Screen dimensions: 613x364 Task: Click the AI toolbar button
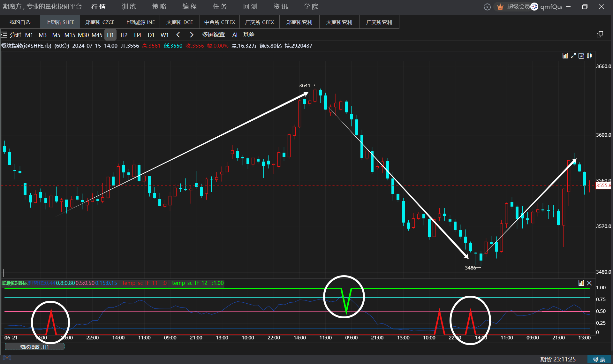[x=235, y=35]
